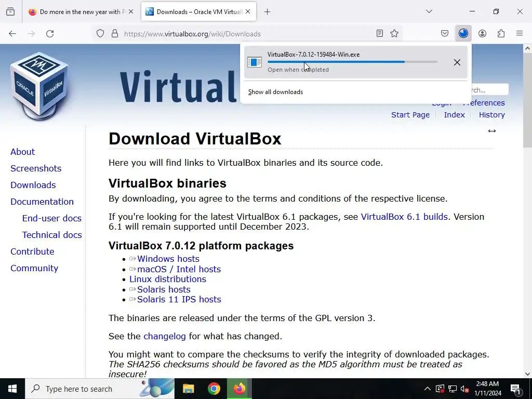Open Technical docs link
This screenshot has width=532, height=399.
click(x=52, y=235)
